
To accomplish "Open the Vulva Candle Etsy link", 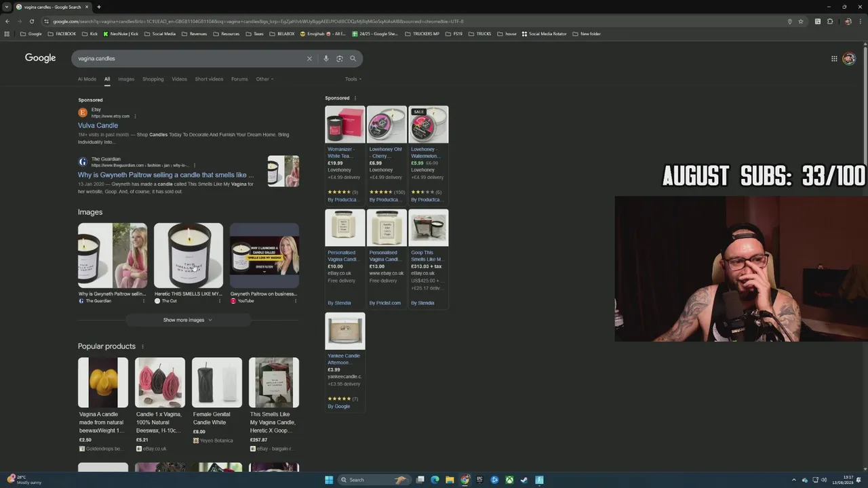I will [98, 125].
